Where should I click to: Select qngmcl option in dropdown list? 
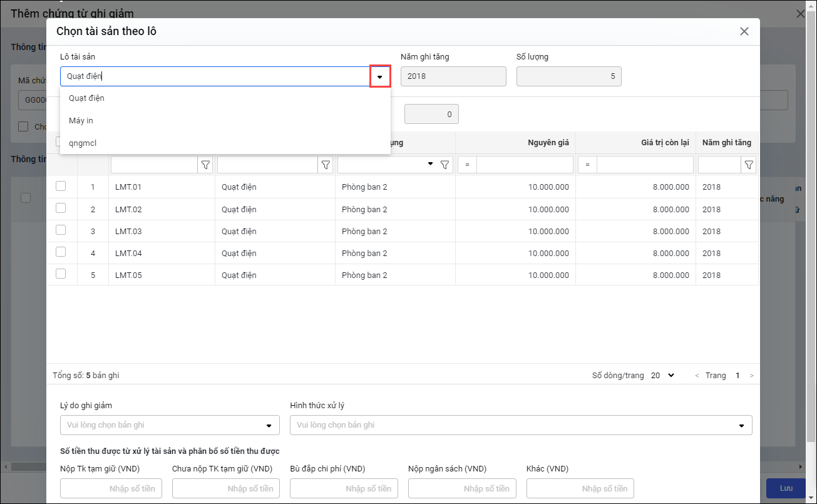pos(83,143)
